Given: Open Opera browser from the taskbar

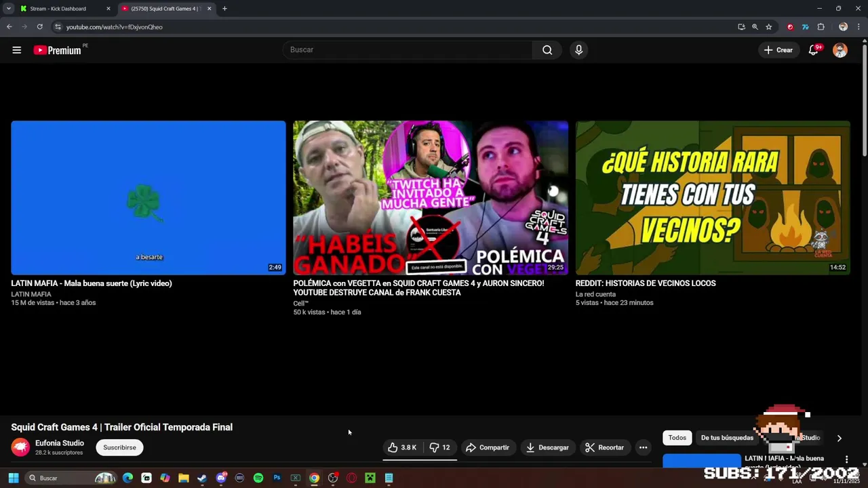Looking at the screenshot, I should click(x=351, y=478).
